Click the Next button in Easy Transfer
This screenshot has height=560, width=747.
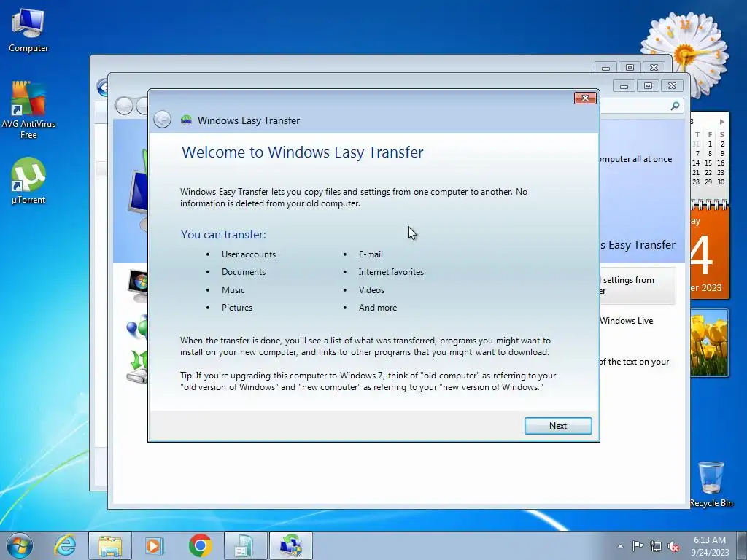click(558, 426)
